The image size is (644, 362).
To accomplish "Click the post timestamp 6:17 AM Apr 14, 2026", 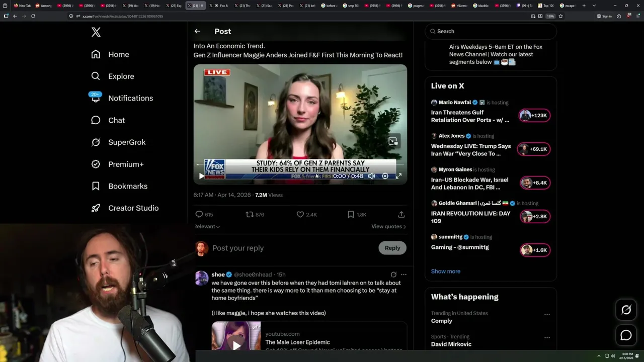I will tap(223, 195).
